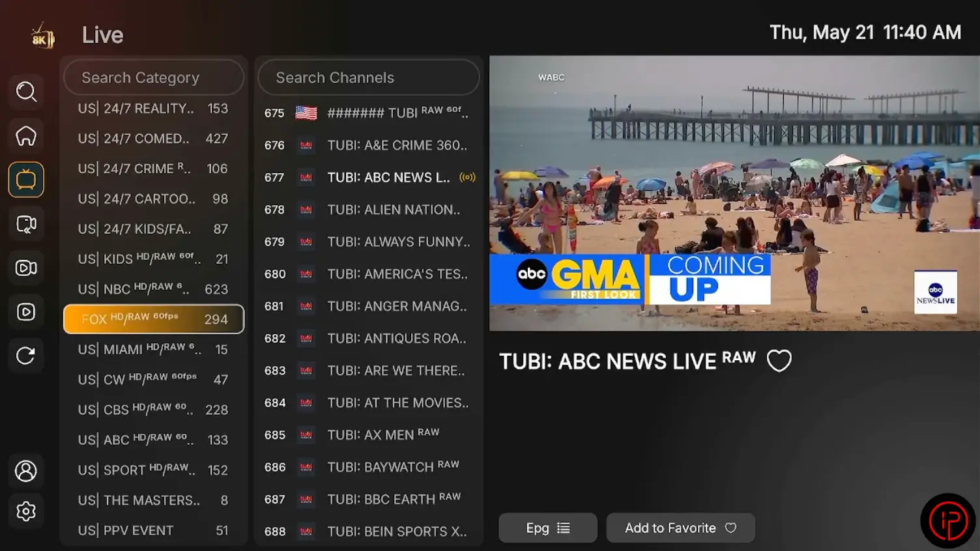
Task: Click Tubi logo on channel 684 row
Action: click(306, 403)
